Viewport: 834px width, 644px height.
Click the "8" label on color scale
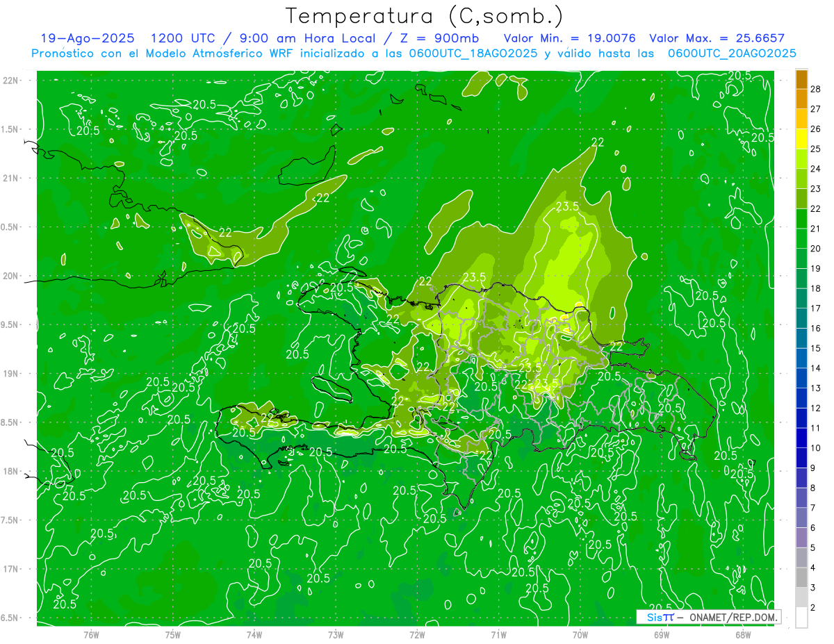814,488
